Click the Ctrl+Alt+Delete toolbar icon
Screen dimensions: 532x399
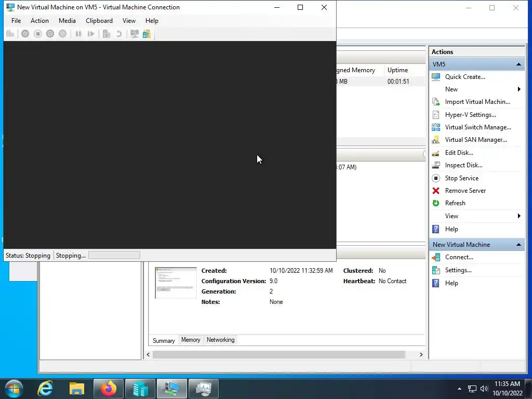10,34
